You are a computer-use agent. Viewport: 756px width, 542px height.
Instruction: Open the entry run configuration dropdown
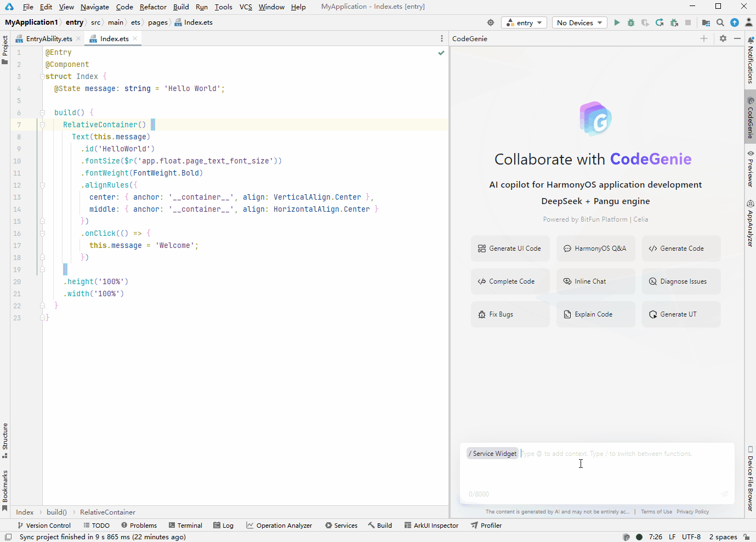524,22
